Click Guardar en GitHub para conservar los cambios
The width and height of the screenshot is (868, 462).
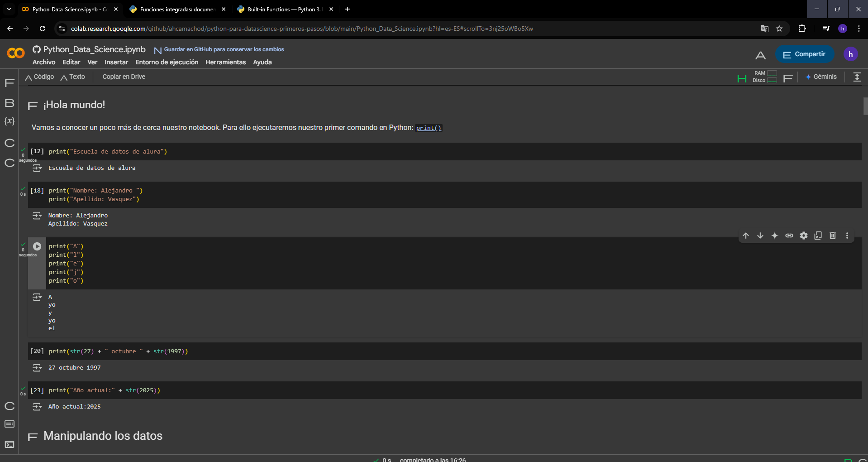[x=219, y=49]
